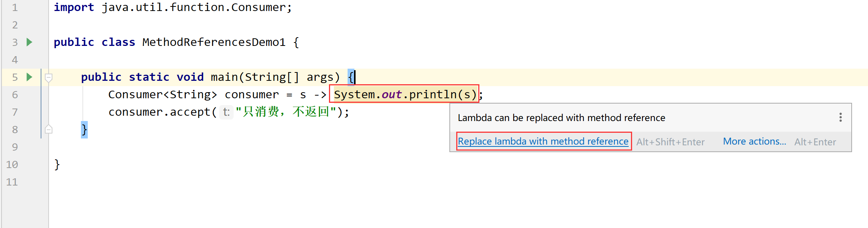Select the "t:" parameter hint on line 7
The height and width of the screenshot is (228, 868).
coord(226,112)
